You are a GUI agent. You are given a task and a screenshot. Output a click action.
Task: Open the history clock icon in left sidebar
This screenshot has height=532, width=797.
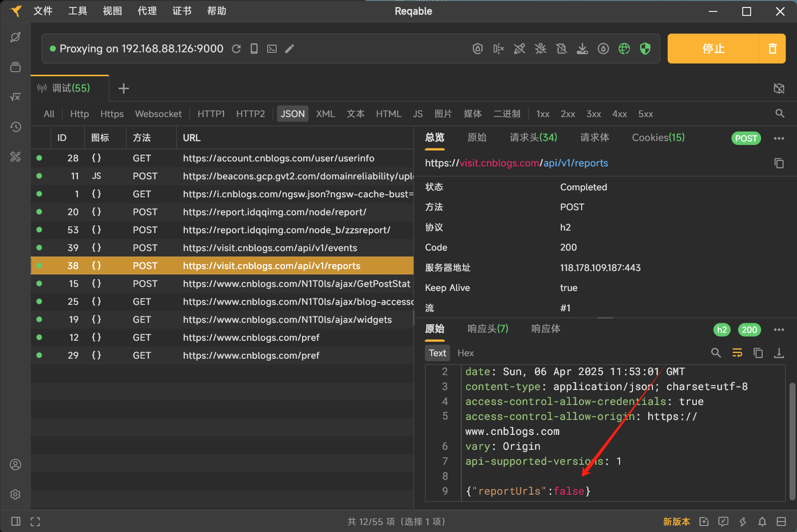(x=15, y=127)
